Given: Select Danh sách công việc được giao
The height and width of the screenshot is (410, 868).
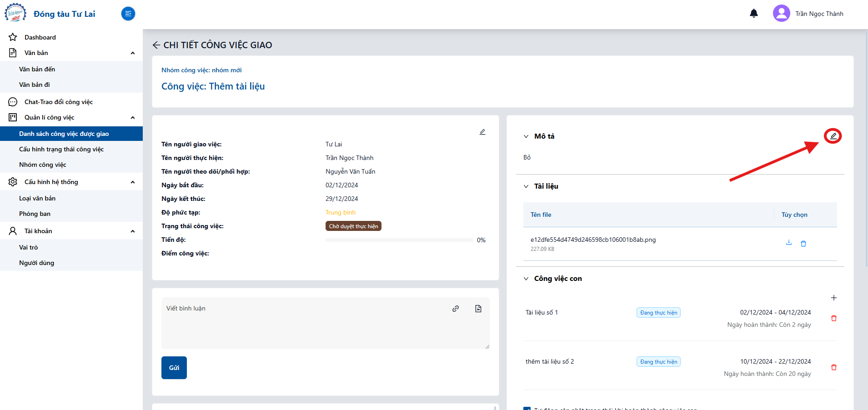Looking at the screenshot, I should pos(71,134).
